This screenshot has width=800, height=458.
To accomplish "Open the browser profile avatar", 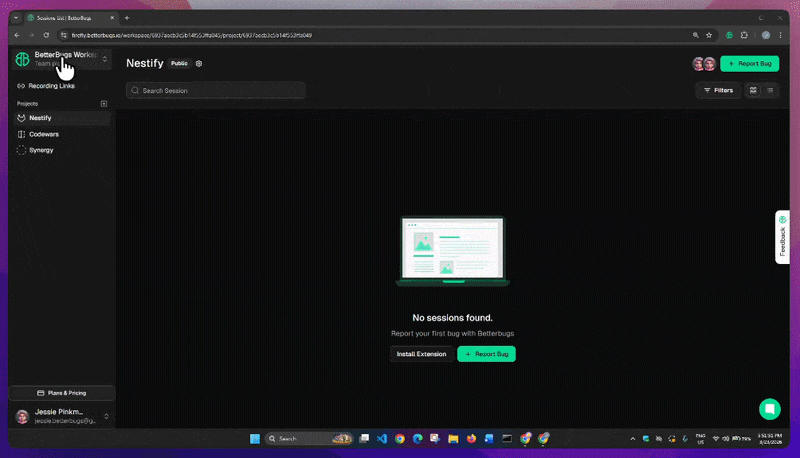I will 766,35.
